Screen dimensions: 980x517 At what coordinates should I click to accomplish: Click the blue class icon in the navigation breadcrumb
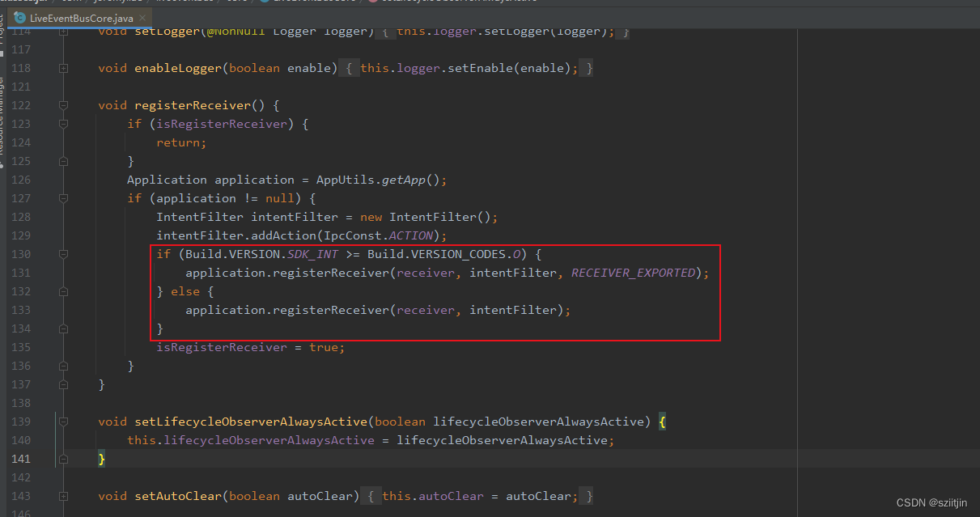(x=263, y=2)
